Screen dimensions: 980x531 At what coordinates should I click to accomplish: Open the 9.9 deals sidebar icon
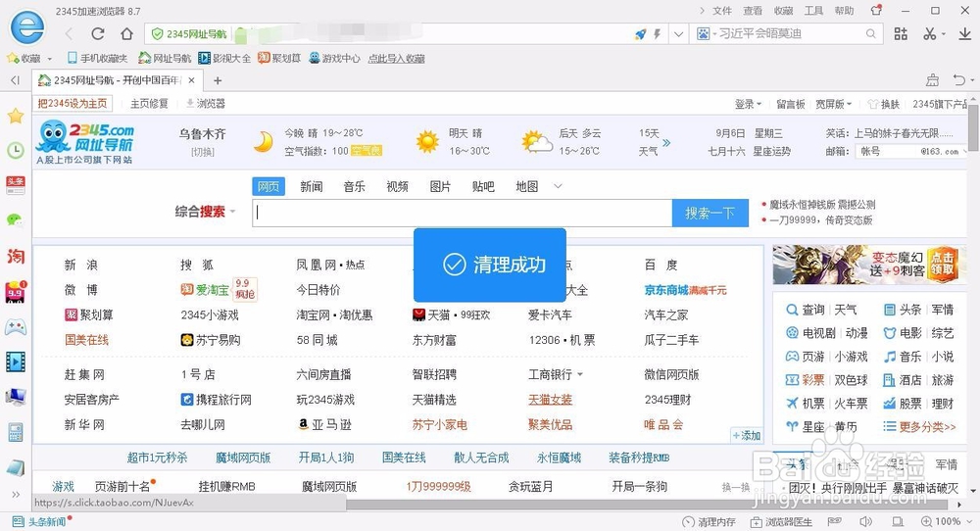tap(16, 292)
